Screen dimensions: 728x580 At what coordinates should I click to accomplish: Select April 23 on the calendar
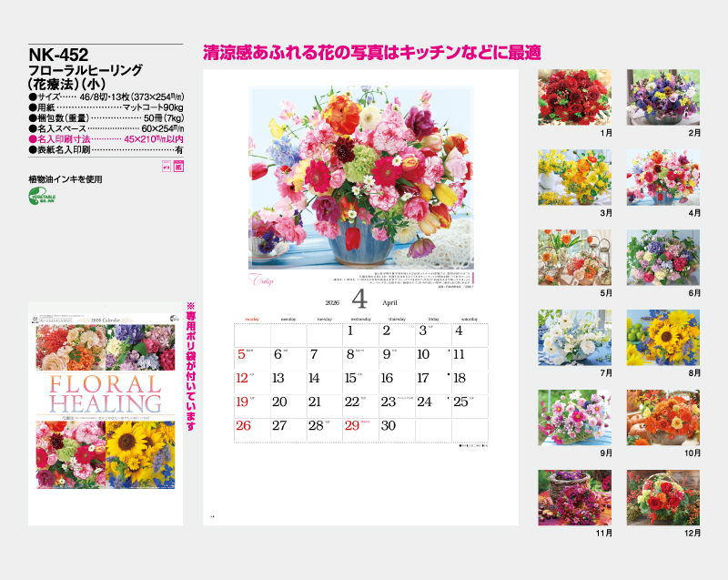pyautogui.click(x=389, y=402)
